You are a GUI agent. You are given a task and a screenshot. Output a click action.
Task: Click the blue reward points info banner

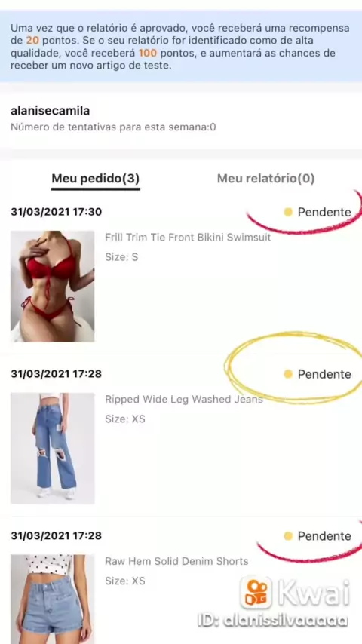pyautogui.click(x=181, y=46)
